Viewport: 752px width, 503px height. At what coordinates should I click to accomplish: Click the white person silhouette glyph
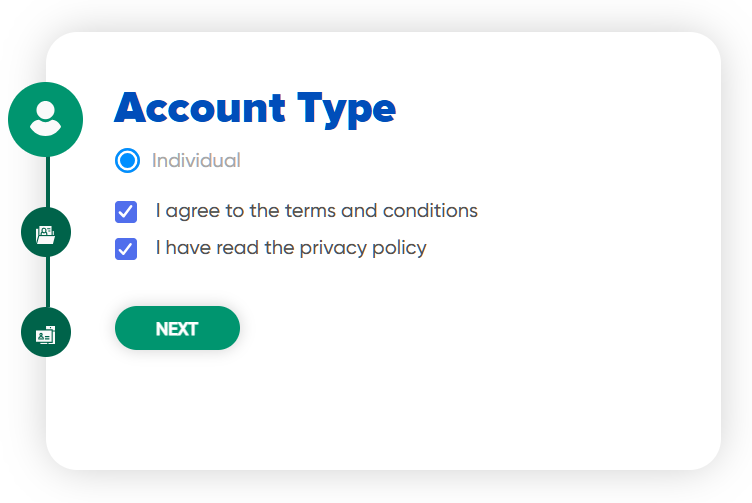(x=46, y=117)
